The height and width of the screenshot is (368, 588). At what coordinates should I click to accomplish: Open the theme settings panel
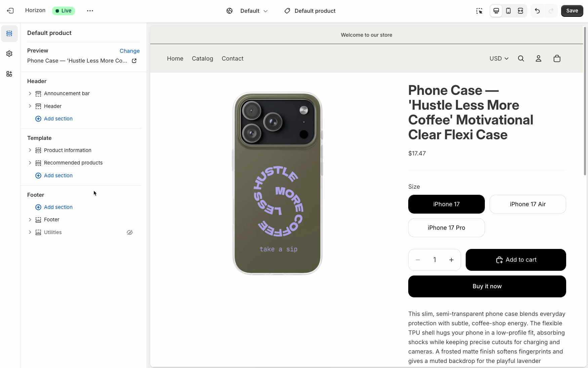[9, 54]
